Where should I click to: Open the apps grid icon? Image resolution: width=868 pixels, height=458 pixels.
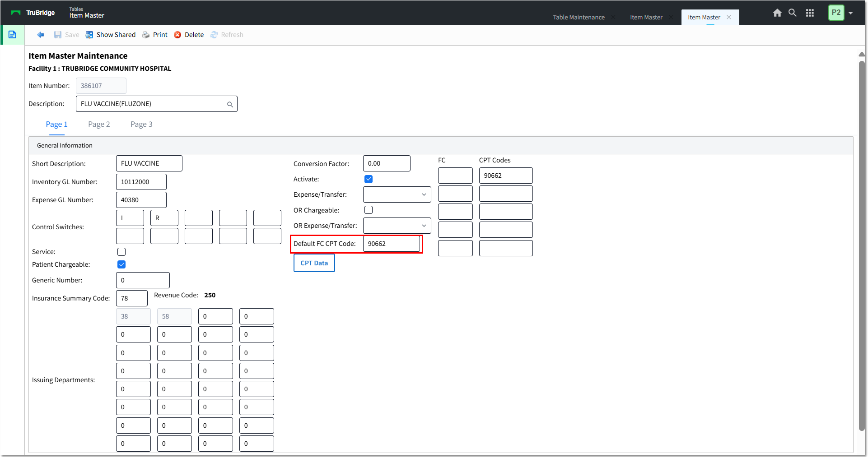[x=810, y=13]
